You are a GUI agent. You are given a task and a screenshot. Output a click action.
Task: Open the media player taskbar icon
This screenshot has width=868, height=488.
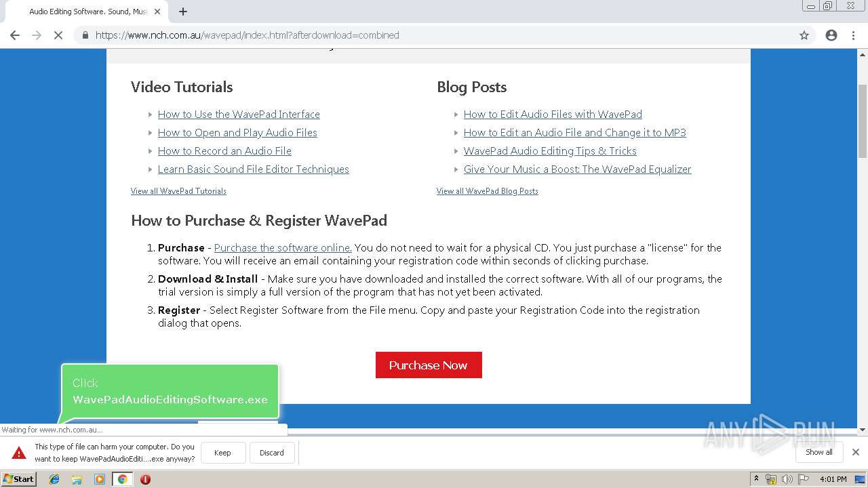click(x=100, y=479)
